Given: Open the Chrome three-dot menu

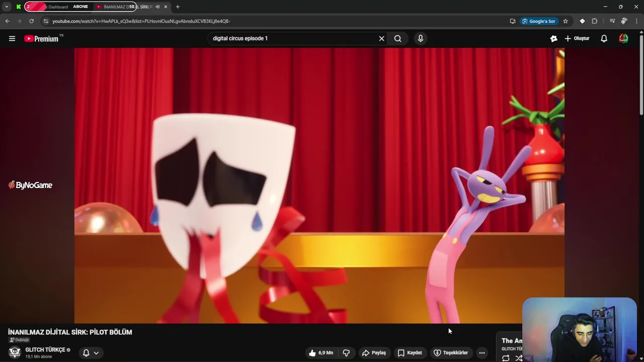Looking at the screenshot, I should (636, 21).
